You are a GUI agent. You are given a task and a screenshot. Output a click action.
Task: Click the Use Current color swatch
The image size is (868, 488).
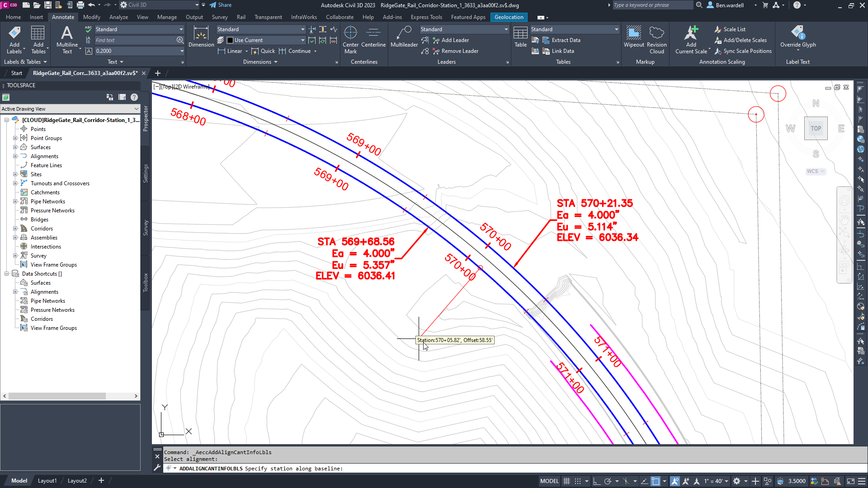(x=230, y=40)
